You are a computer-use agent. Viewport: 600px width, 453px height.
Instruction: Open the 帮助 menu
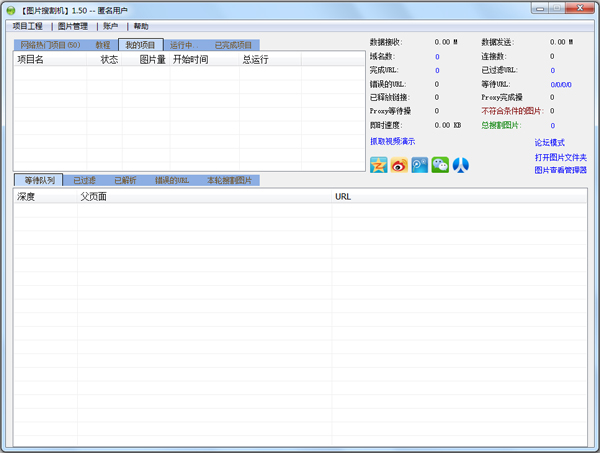[141, 26]
